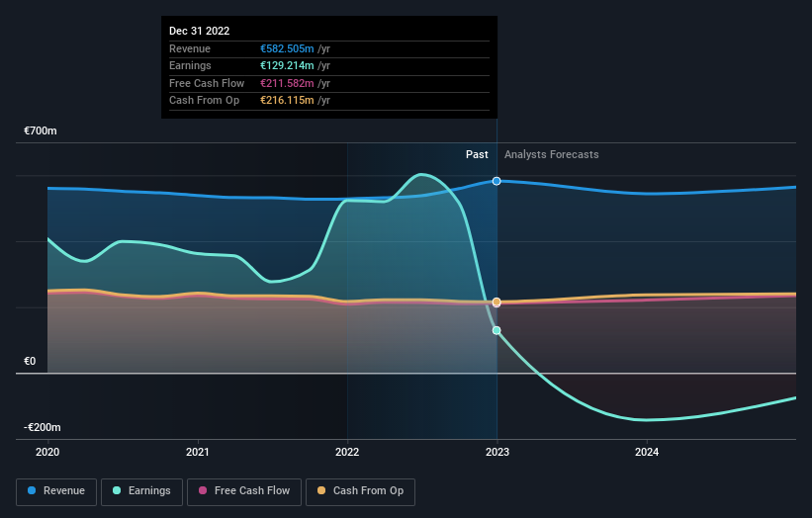Click the €0 y-axis label

tap(30, 361)
